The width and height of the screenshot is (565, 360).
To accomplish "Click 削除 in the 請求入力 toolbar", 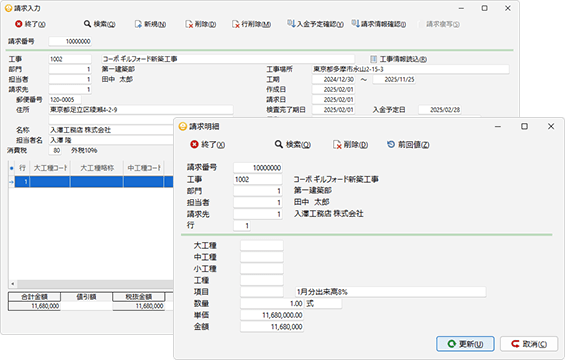I will tap(201, 24).
